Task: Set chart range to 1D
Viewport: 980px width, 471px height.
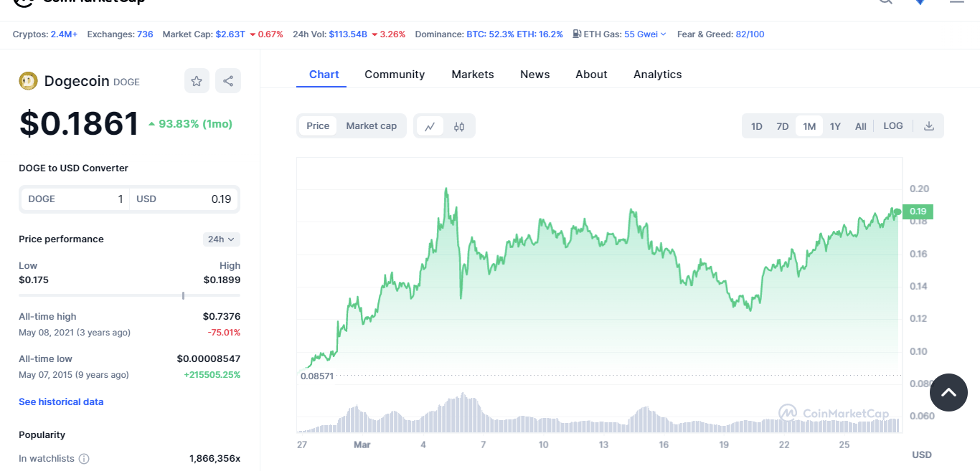Action: click(x=757, y=126)
